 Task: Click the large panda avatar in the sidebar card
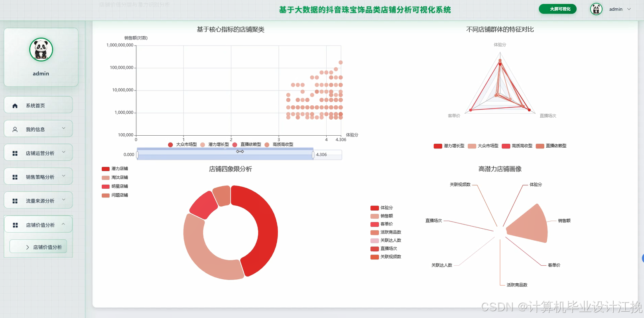tap(41, 50)
